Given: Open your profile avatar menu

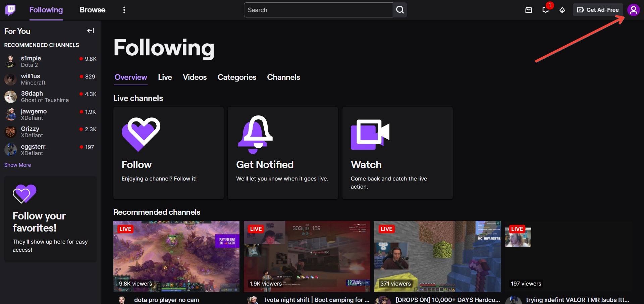Looking at the screenshot, I should pos(633,10).
